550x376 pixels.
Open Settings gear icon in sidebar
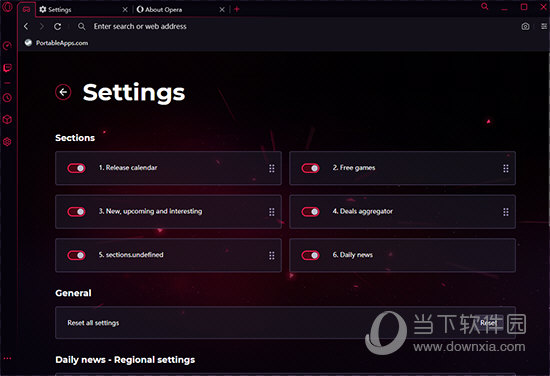(7, 142)
